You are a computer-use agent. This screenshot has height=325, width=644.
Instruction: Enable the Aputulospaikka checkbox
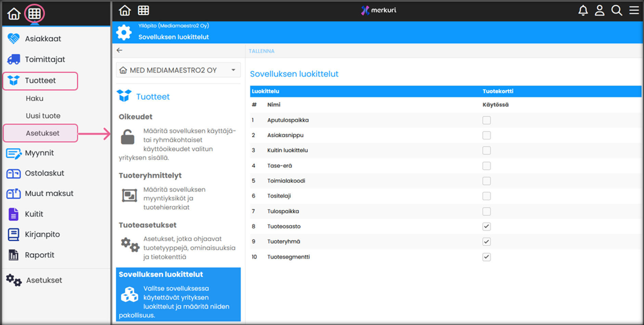pos(486,120)
